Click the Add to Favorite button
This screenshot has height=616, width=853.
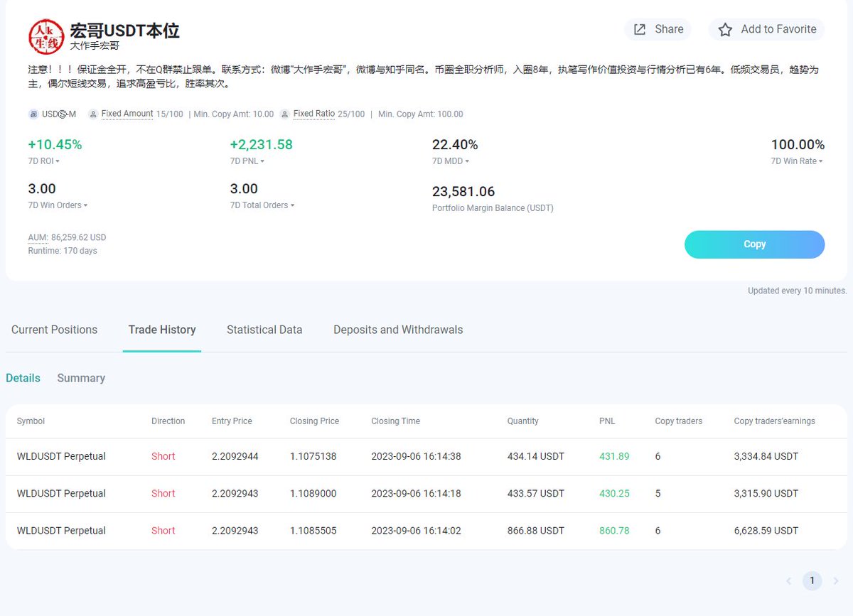(766, 29)
